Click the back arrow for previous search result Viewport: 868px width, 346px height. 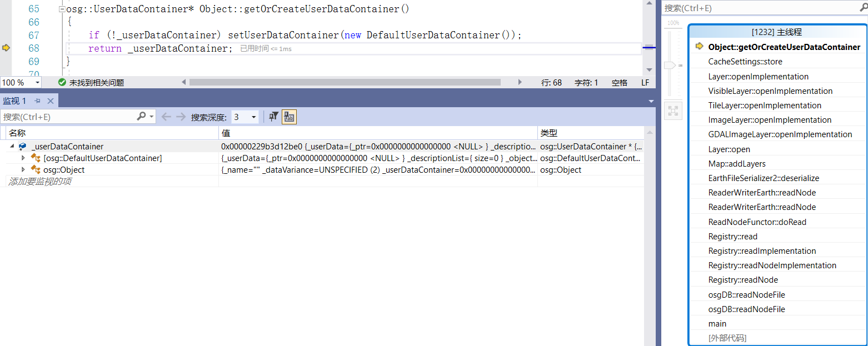coord(166,117)
